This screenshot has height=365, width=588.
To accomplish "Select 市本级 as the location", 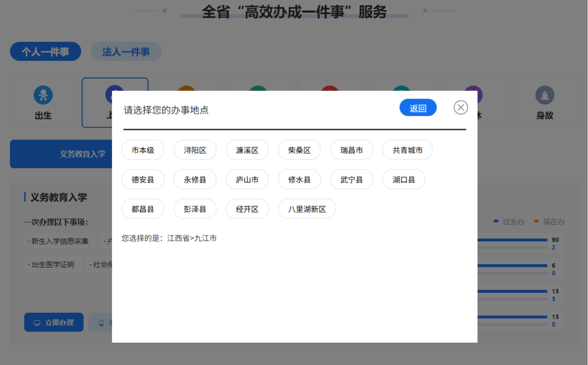I will (x=143, y=150).
